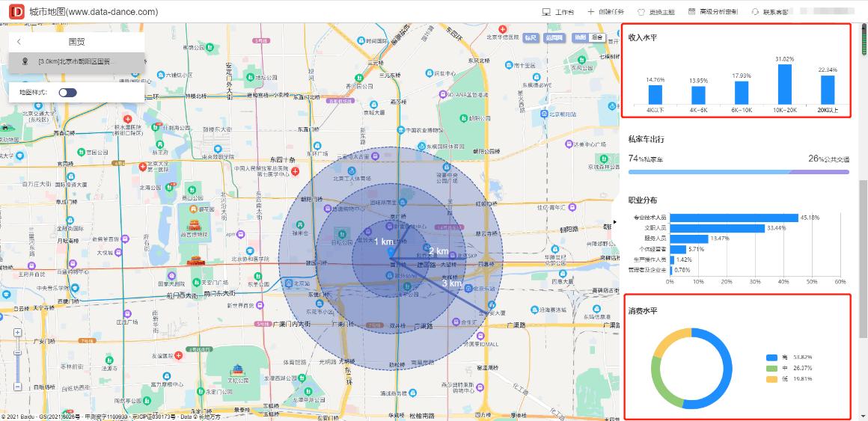Click the 范围网 button on map
This screenshot has height=421, width=868.
[554, 37]
